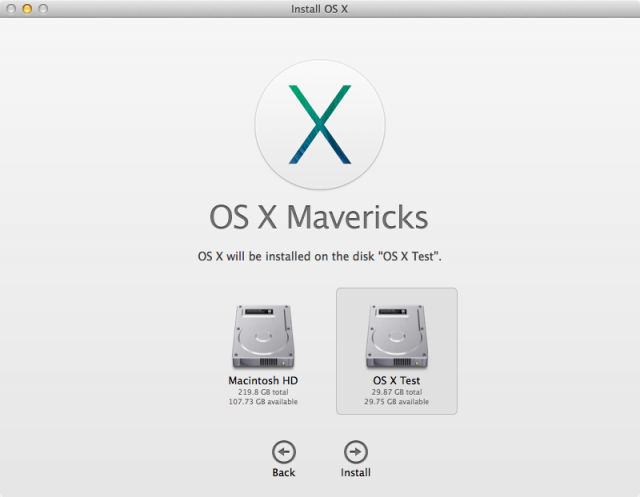Click the '29.75 GB available' text
Image resolution: width=640 pixels, height=497 pixels.
(x=396, y=402)
